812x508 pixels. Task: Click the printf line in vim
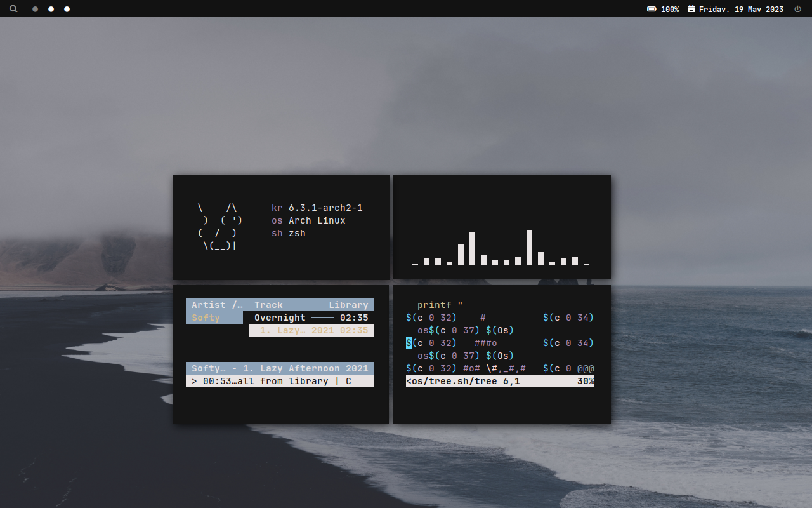click(440, 305)
